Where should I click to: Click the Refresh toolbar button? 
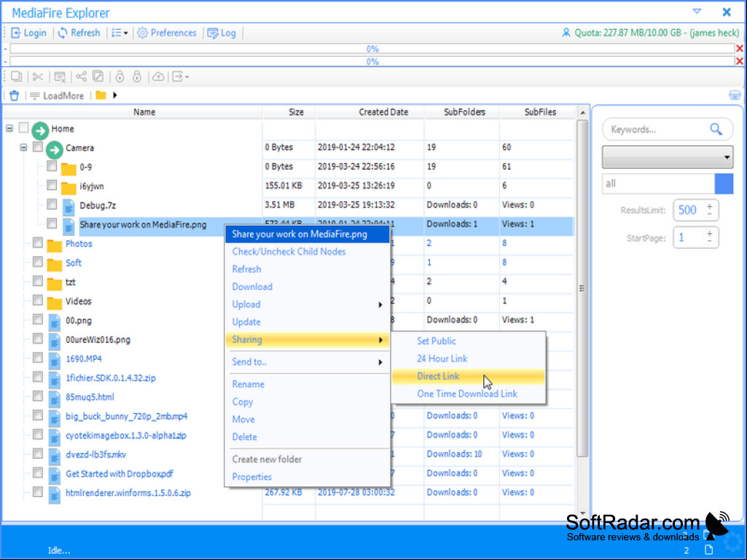(x=79, y=33)
